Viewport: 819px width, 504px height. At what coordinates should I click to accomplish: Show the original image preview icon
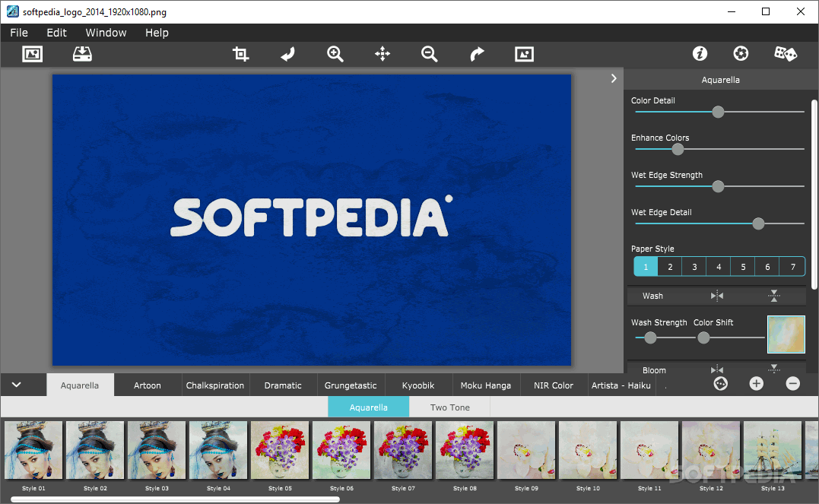tap(524, 54)
